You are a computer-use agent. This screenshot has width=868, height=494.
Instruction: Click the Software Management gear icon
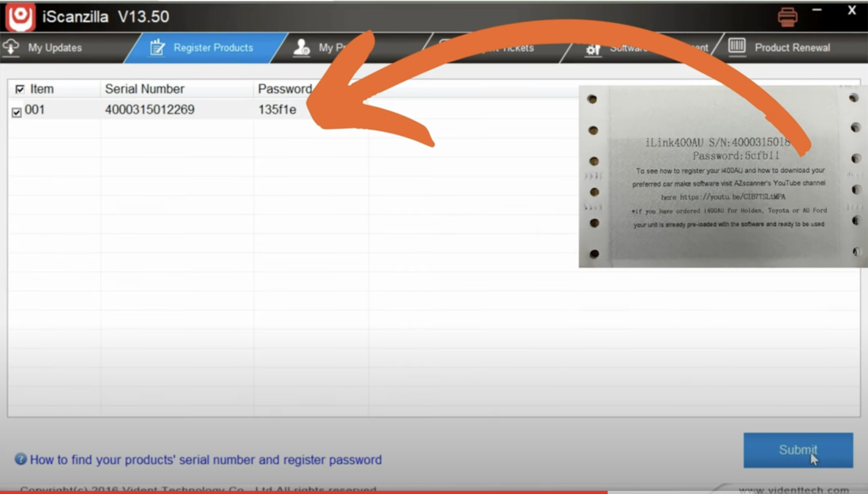[592, 50]
